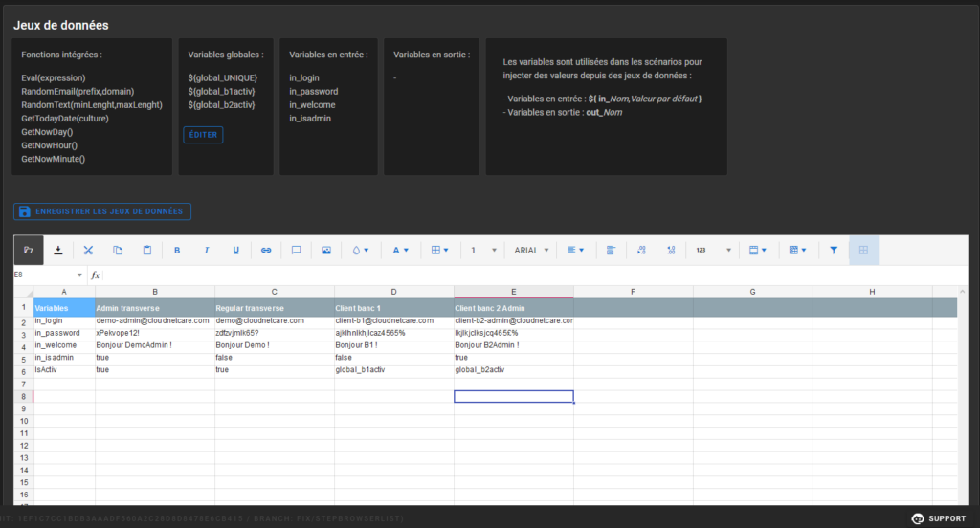Click into the formula bar input
The width and height of the screenshot is (980, 528).
[534, 275]
